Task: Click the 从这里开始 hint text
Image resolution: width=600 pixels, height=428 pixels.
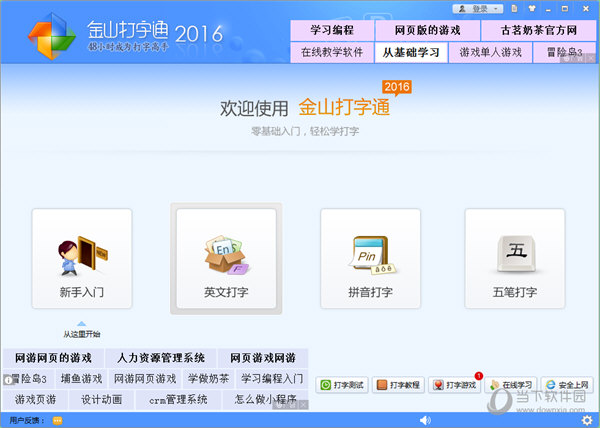Action: 82,334
